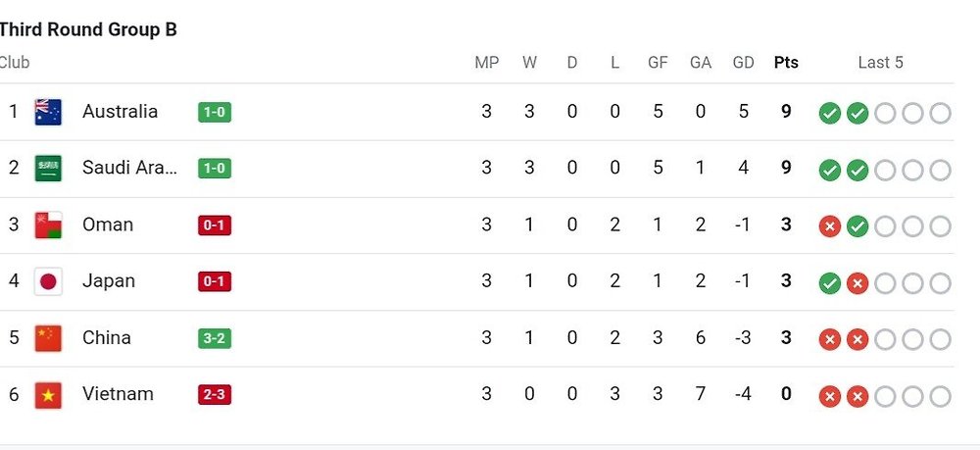Select the Japan team name
This screenshot has height=450, width=980.
coord(109,281)
